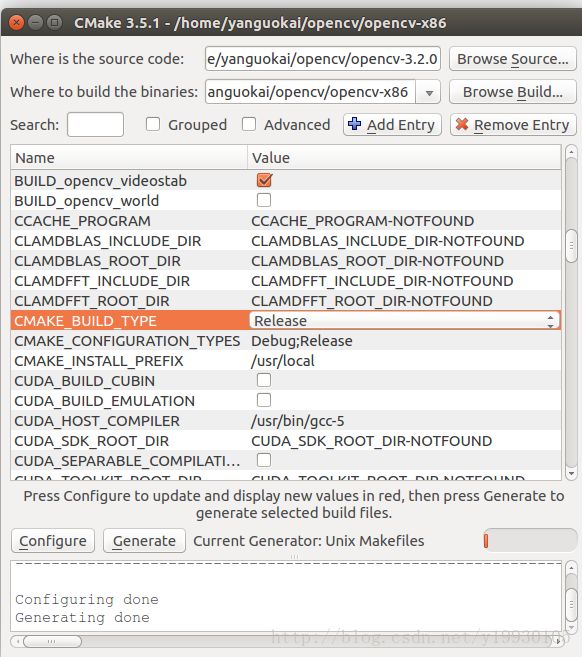The image size is (582, 657).
Task: Select CUDA_SEPARABLE_COMPILATI... name cell
Action: pos(127,461)
